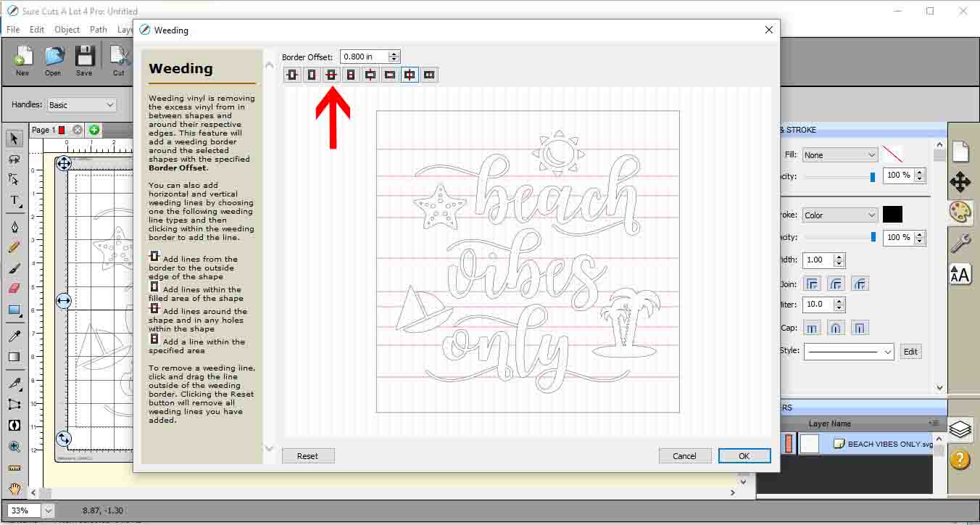
Task: Open the Position & Size move-arrows panel
Action: [x=960, y=182]
